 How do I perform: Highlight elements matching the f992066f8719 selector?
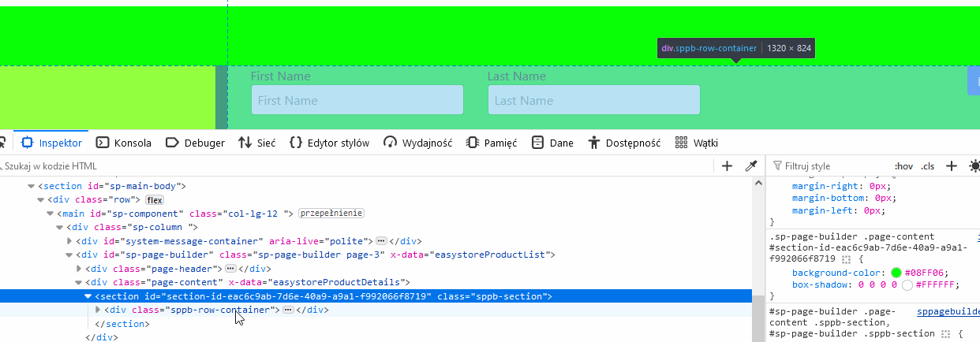pos(847,258)
